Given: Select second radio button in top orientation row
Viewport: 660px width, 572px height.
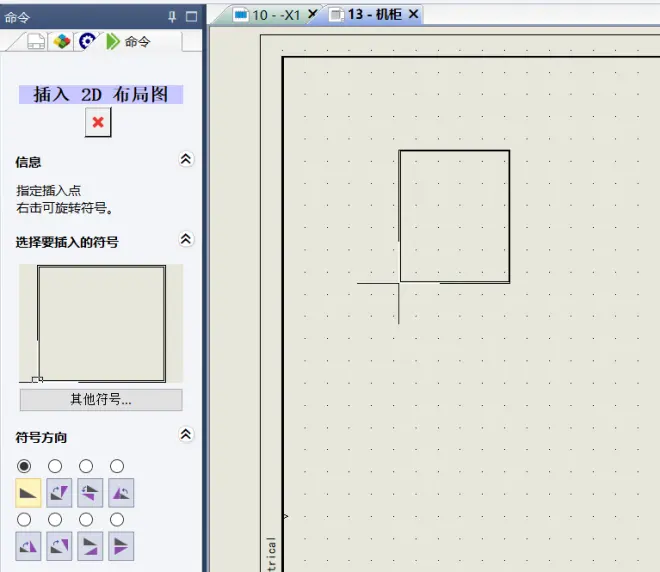Looking at the screenshot, I should (55, 466).
